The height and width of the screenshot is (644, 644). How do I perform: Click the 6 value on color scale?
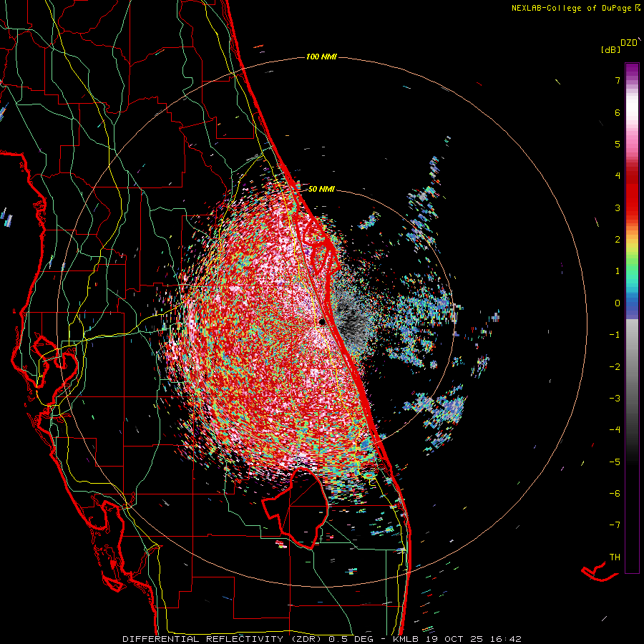tap(618, 112)
